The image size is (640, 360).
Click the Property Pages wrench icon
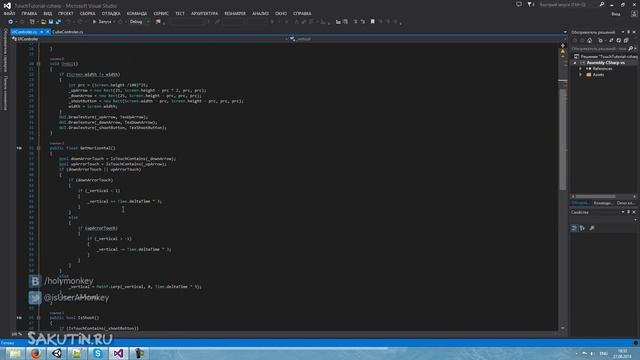(592, 228)
